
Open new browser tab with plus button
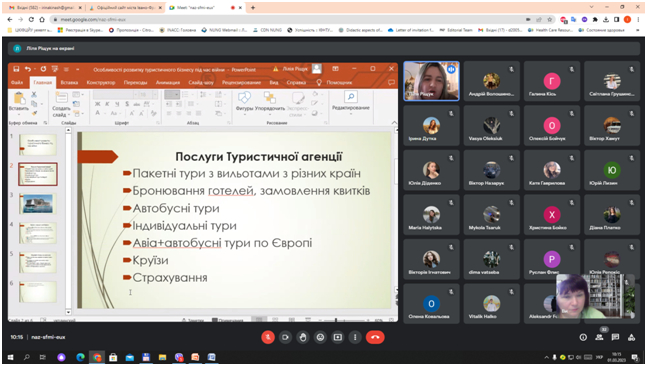[253, 7]
